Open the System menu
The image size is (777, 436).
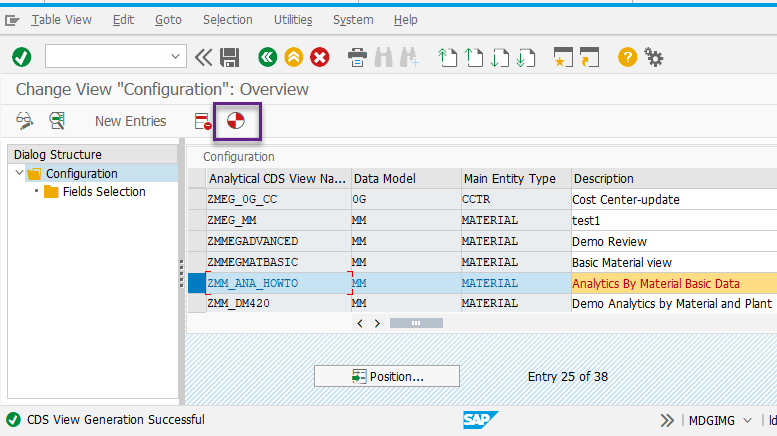tap(353, 20)
